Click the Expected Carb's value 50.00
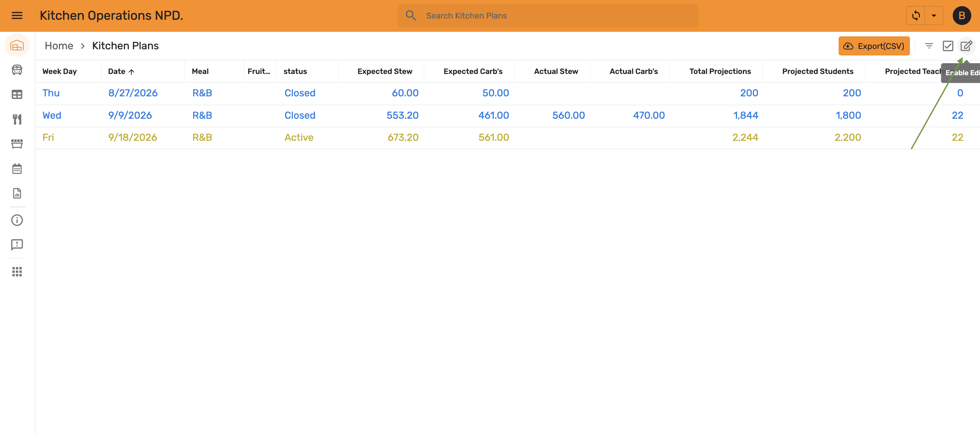980x434 pixels. click(x=495, y=93)
